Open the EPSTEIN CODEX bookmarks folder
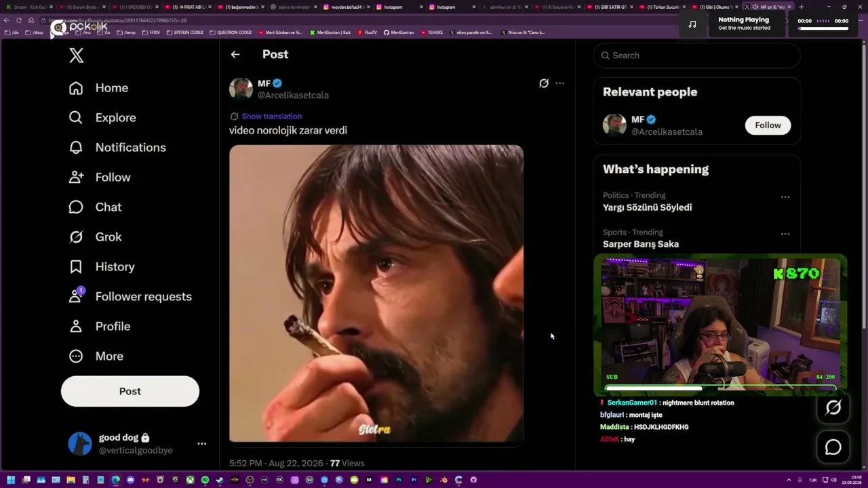This screenshot has height=488, width=868. [x=185, y=33]
